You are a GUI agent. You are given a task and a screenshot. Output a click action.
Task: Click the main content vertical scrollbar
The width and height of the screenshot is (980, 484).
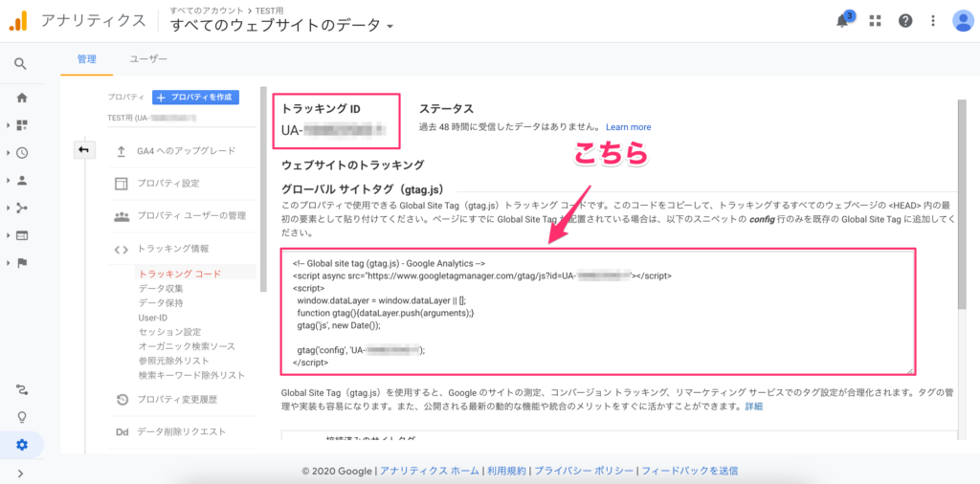(x=963, y=206)
